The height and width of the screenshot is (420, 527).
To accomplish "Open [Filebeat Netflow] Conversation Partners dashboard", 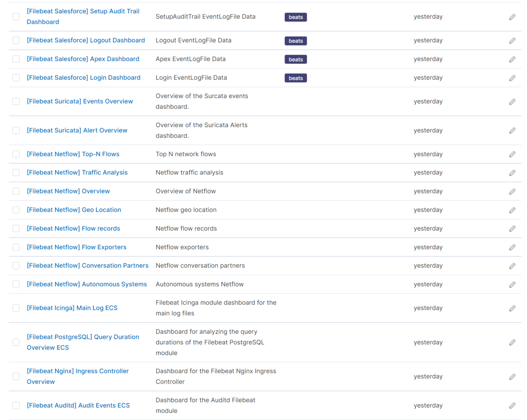I will pos(88,266).
